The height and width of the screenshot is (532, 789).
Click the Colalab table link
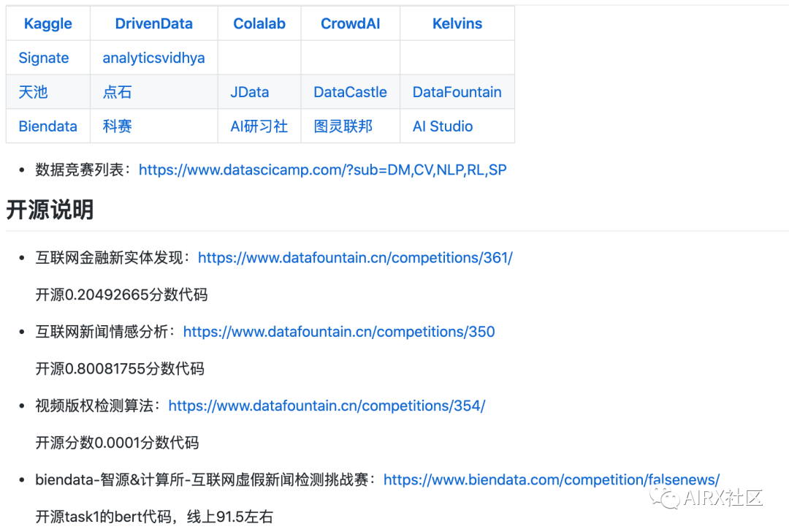[259, 23]
